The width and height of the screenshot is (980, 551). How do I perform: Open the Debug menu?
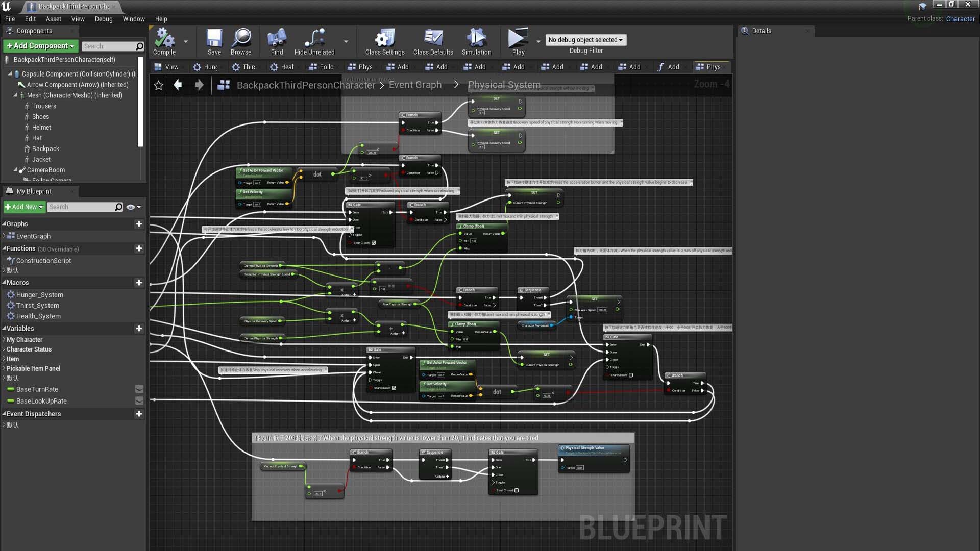pyautogui.click(x=104, y=19)
